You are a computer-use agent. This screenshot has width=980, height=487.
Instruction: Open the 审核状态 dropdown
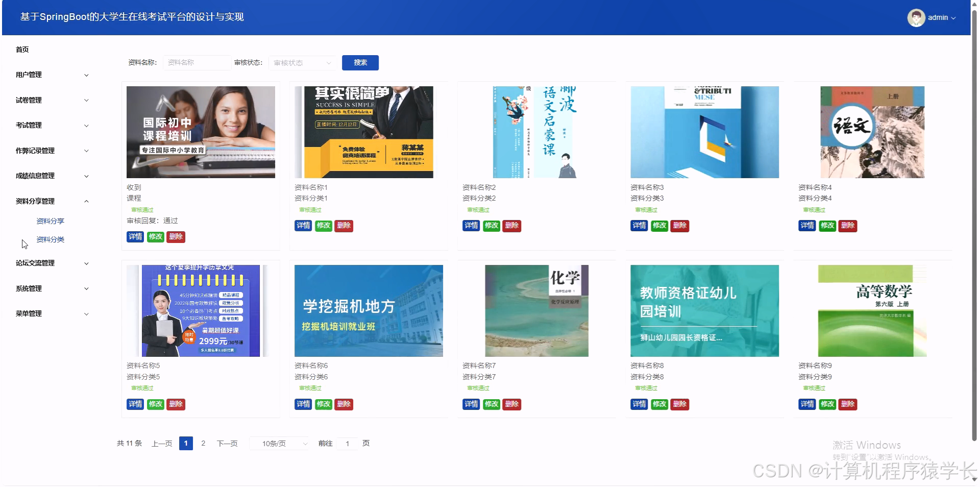[x=302, y=63]
